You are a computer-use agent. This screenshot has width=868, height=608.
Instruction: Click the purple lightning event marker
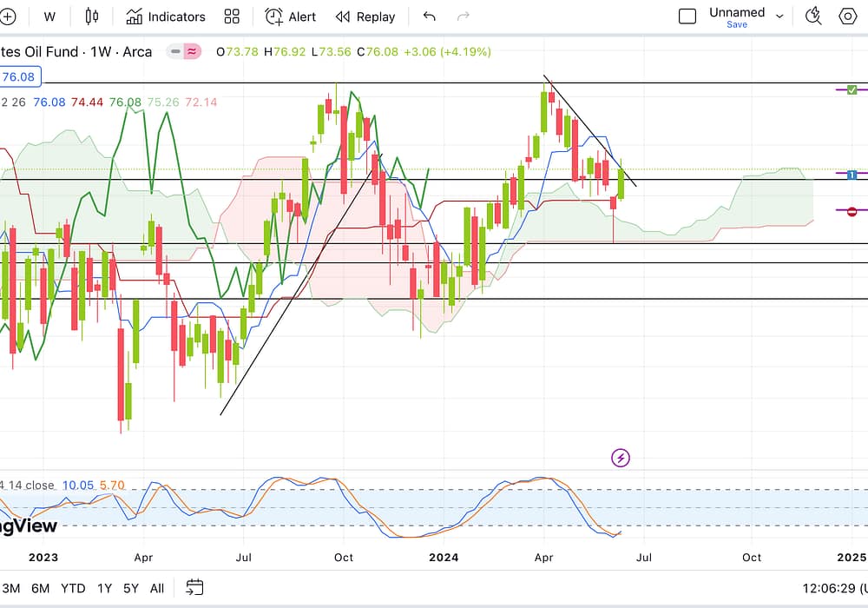tap(621, 458)
